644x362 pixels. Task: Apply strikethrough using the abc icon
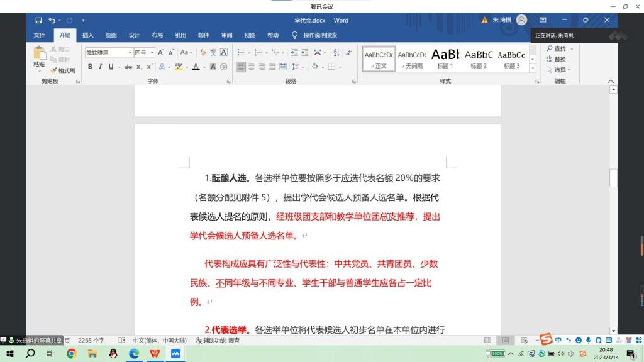(x=128, y=67)
